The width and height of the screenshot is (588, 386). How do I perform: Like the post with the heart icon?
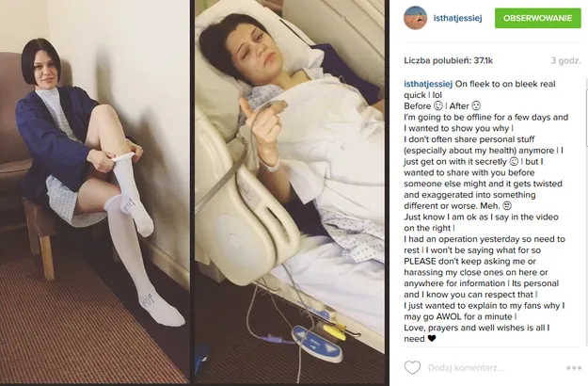click(412, 367)
